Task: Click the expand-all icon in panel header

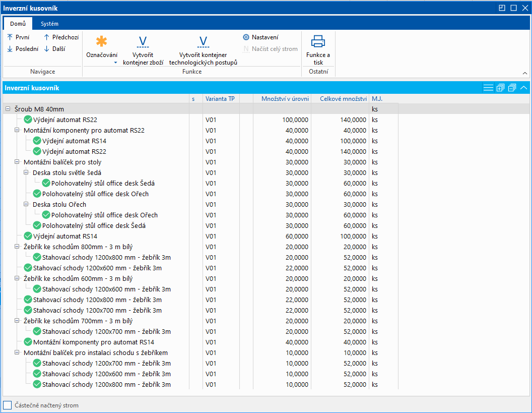Action: point(500,88)
